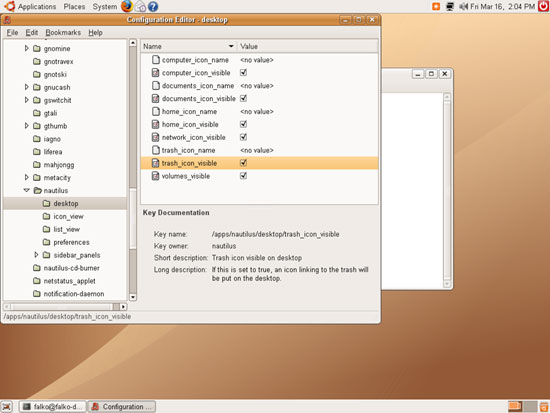The height and width of the screenshot is (413, 550).
Task: Click the tree pane scroll down arrow
Action: [x=133, y=297]
